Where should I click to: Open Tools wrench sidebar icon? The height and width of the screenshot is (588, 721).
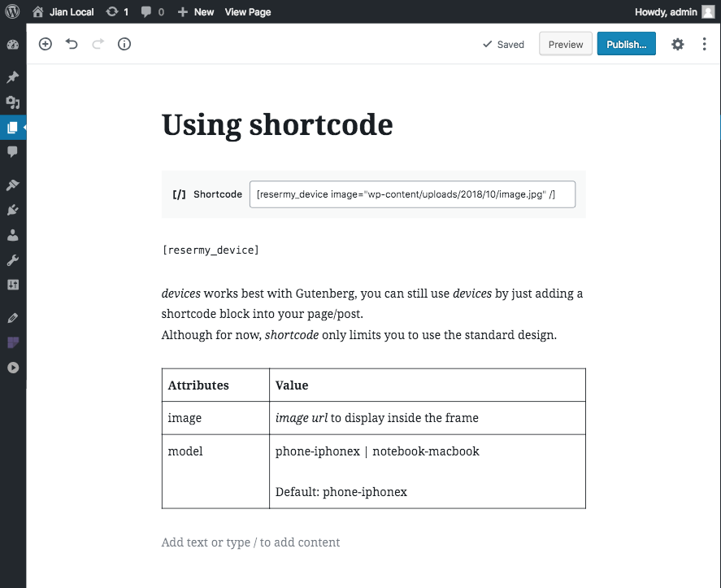[x=13, y=260]
